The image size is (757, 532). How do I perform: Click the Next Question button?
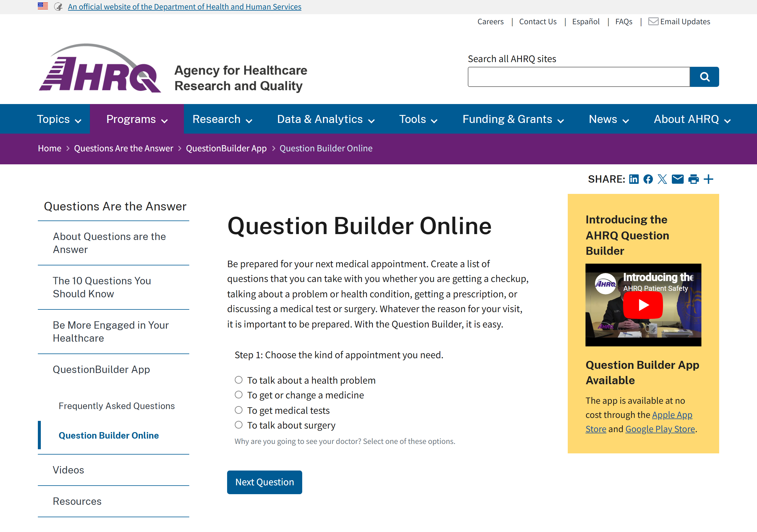click(264, 482)
